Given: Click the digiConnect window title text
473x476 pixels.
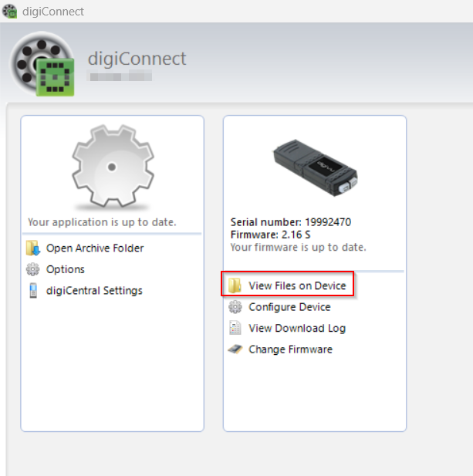Looking at the screenshot, I should pyautogui.click(x=53, y=12).
